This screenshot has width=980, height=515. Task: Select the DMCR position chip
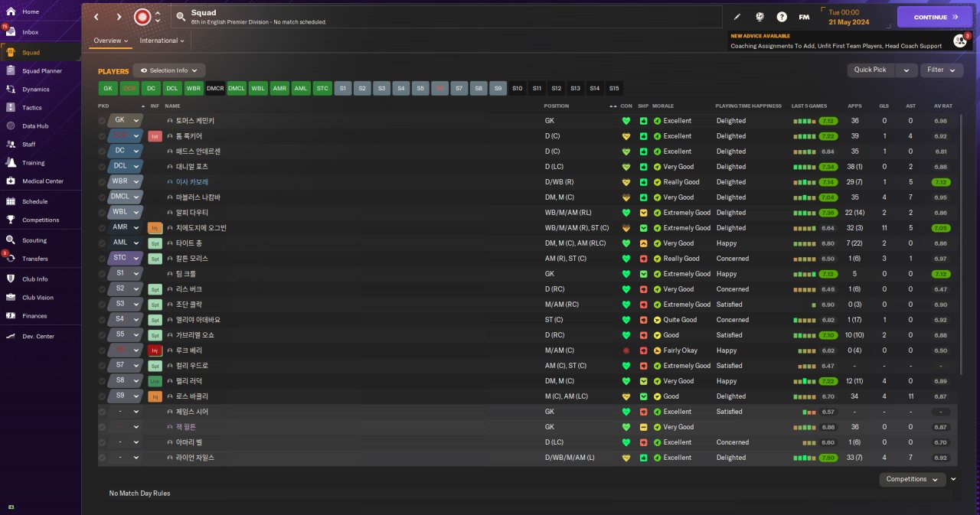(x=215, y=88)
